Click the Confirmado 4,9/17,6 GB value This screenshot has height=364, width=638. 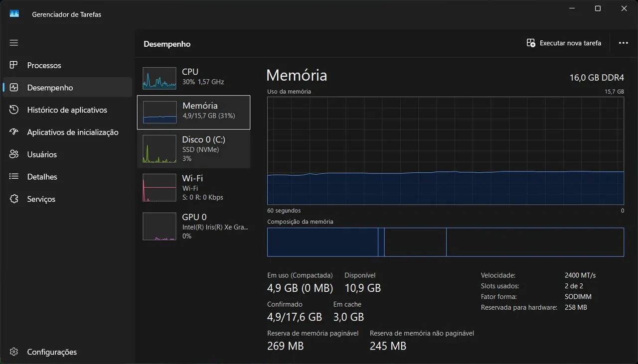[x=295, y=317]
